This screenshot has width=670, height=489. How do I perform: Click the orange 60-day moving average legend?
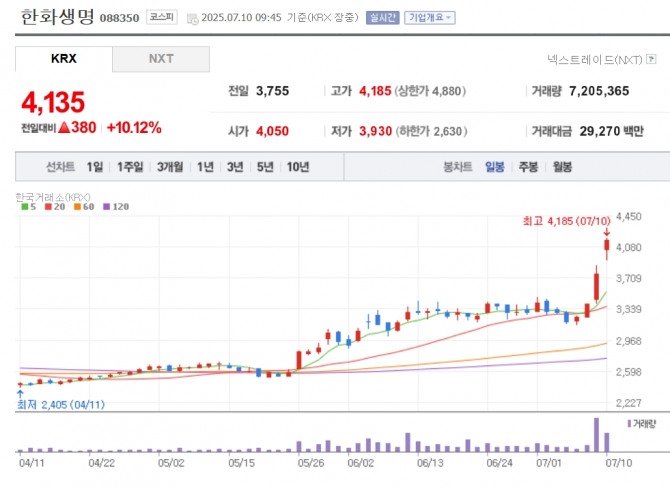tap(82, 207)
